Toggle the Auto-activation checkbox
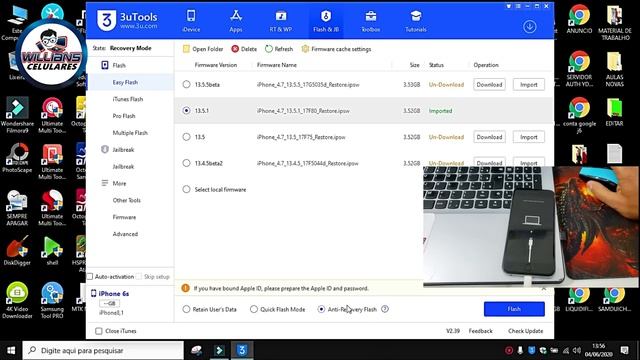The image size is (640, 360). pyautogui.click(x=90, y=277)
